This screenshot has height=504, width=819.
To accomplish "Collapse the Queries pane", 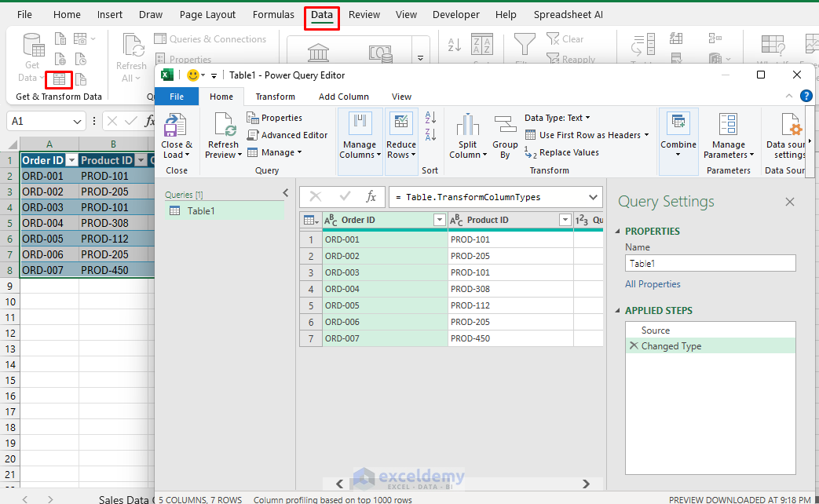I will pyautogui.click(x=286, y=193).
